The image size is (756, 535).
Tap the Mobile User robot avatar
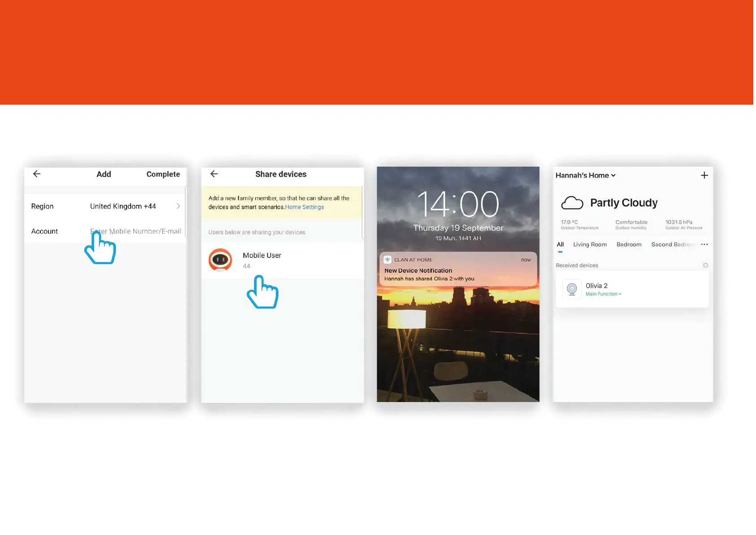(x=220, y=260)
